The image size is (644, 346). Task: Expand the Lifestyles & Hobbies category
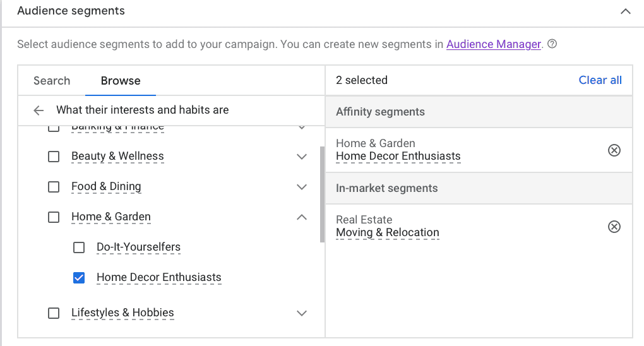click(302, 313)
